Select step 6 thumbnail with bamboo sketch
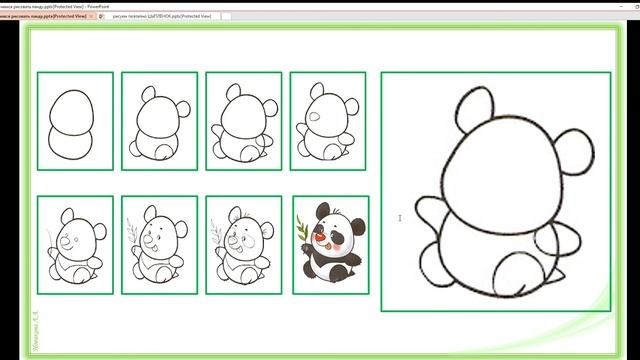 coord(160,245)
